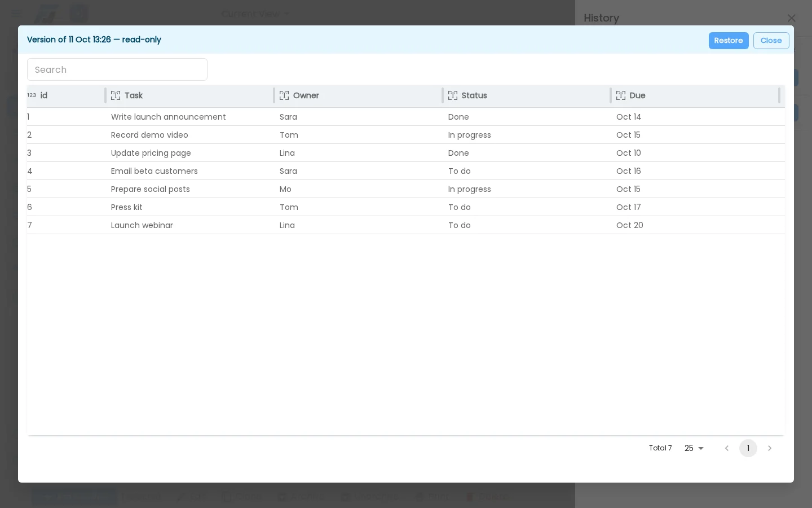
Task: Focus the Search input field
Action: coord(117,69)
